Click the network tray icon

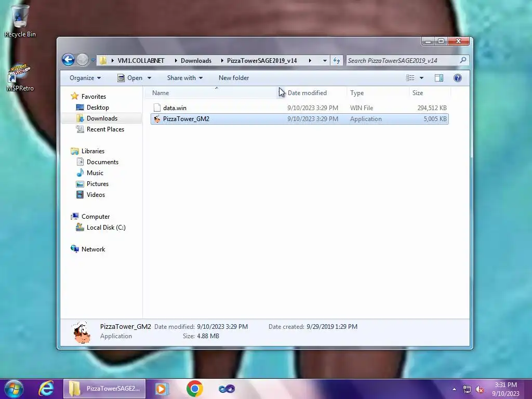(467, 389)
